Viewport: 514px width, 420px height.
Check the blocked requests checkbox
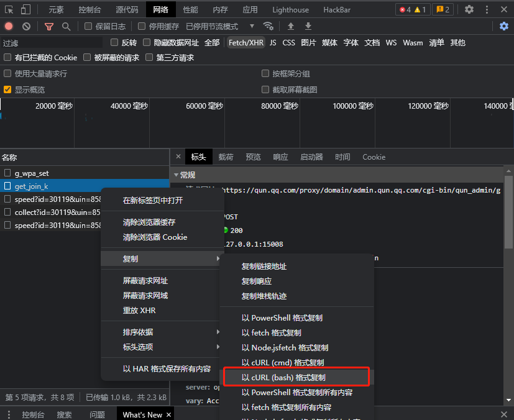pos(87,58)
